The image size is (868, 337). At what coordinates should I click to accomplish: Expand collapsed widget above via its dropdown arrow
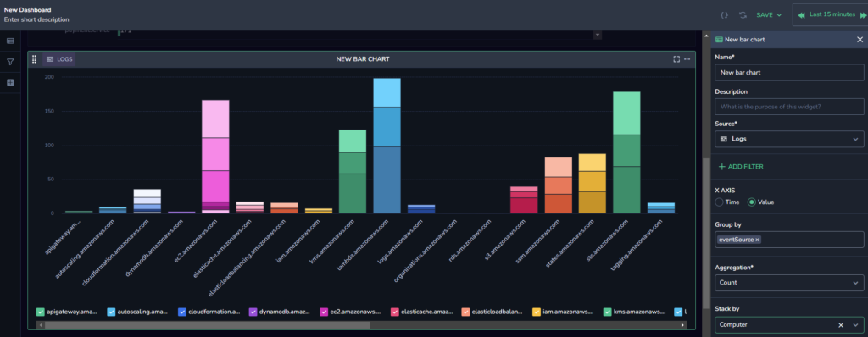[598, 35]
